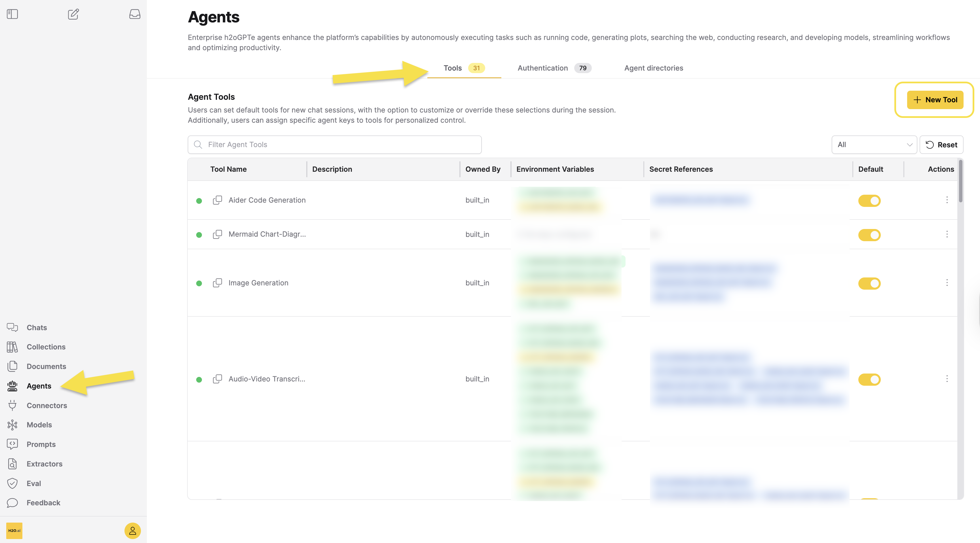Viewport: 980px width, 543px height.
Task: Click the Filter Agent Tools search field
Action: click(x=335, y=145)
